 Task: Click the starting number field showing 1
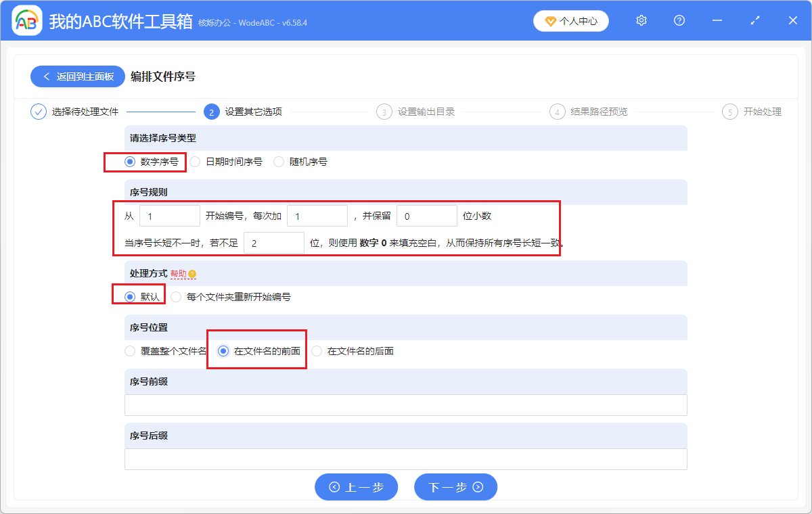(x=169, y=215)
